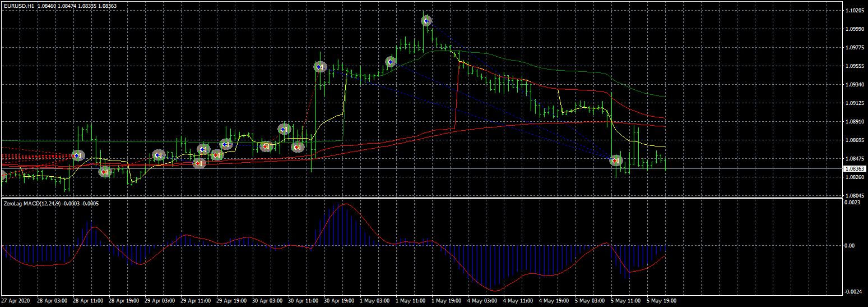Click the 1.08695 price axis label
This screenshot has height=307, width=868.
(x=855, y=140)
